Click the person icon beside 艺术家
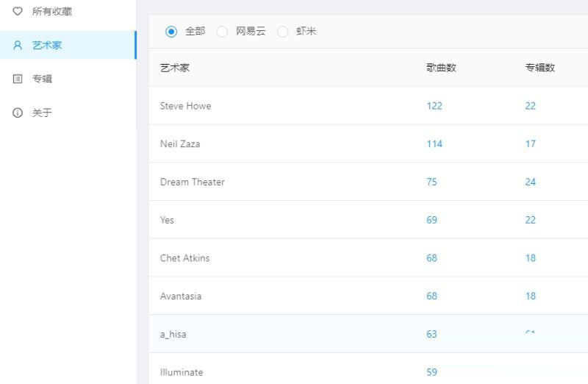 (x=18, y=46)
